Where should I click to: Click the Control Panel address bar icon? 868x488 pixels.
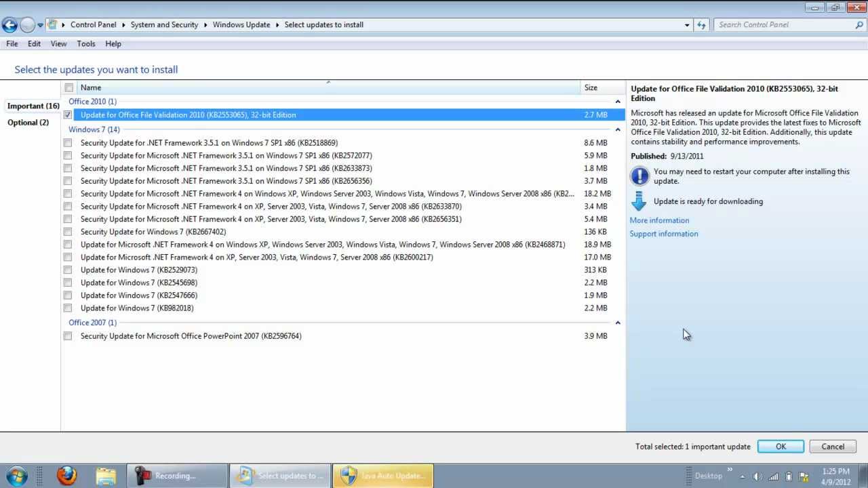click(x=52, y=24)
